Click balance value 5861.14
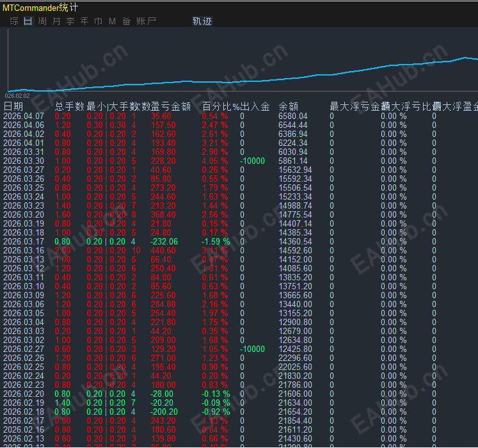Viewport: 478px width, 448px height. [293, 161]
